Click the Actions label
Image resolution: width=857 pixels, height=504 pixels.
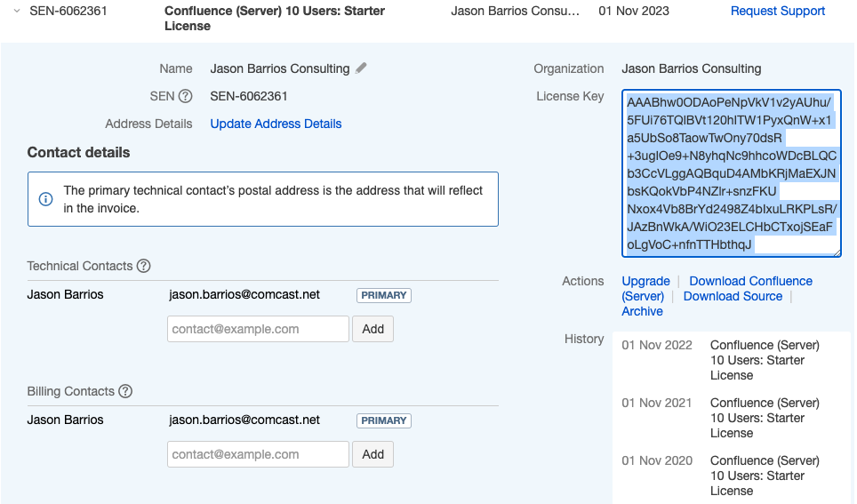[x=582, y=281]
